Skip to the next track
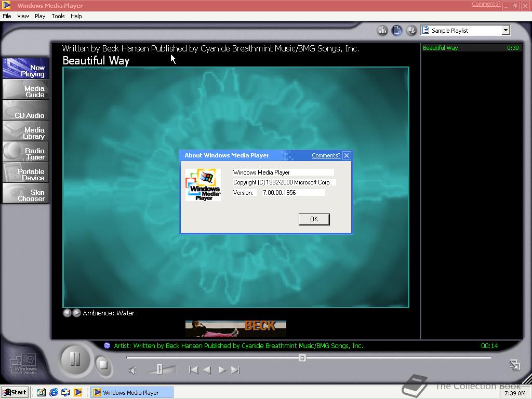Screen dimensions: 532x399 pos(235,370)
